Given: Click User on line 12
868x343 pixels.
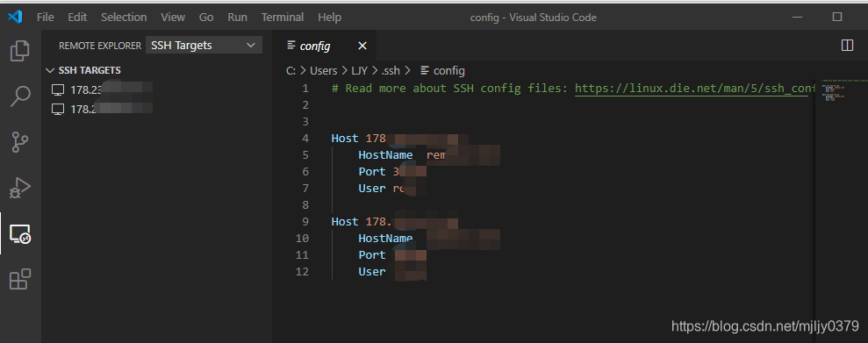Looking at the screenshot, I should pos(372,272).
